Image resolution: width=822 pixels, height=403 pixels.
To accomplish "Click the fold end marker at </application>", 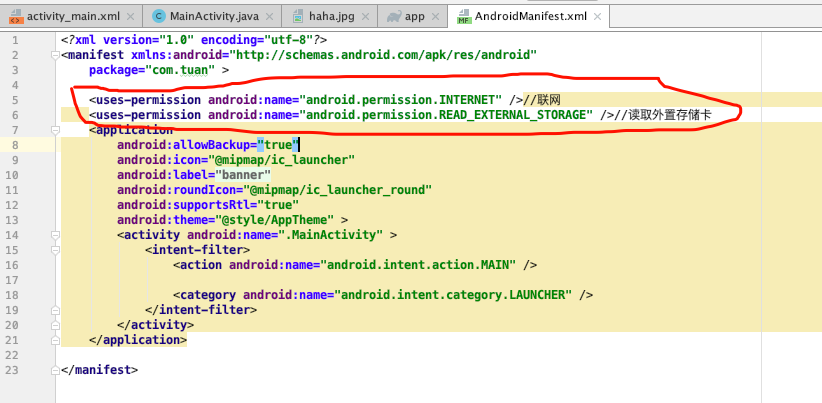I will tap(55, 340).
